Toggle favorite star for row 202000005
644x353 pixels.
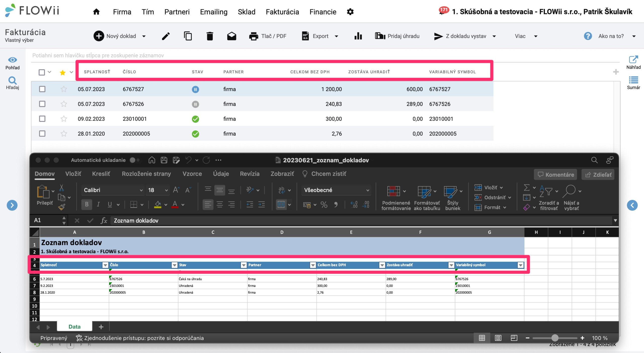tap(64, 134)
